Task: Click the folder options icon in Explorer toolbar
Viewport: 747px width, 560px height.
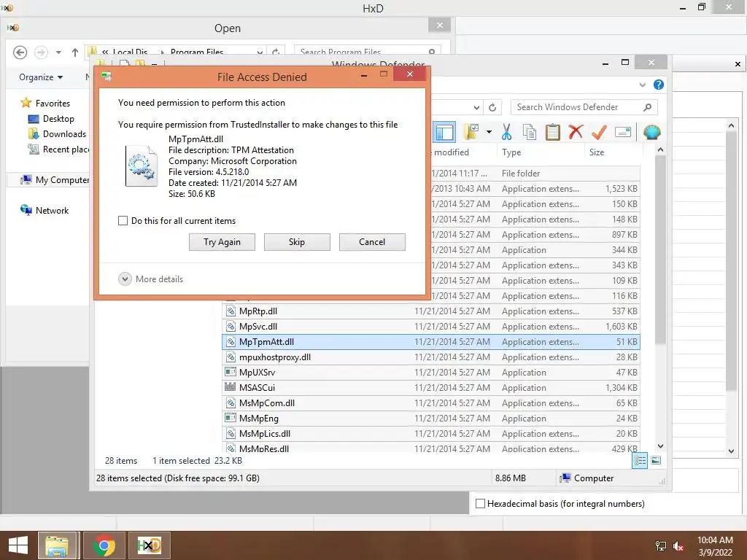Action: tap(472, 132)
